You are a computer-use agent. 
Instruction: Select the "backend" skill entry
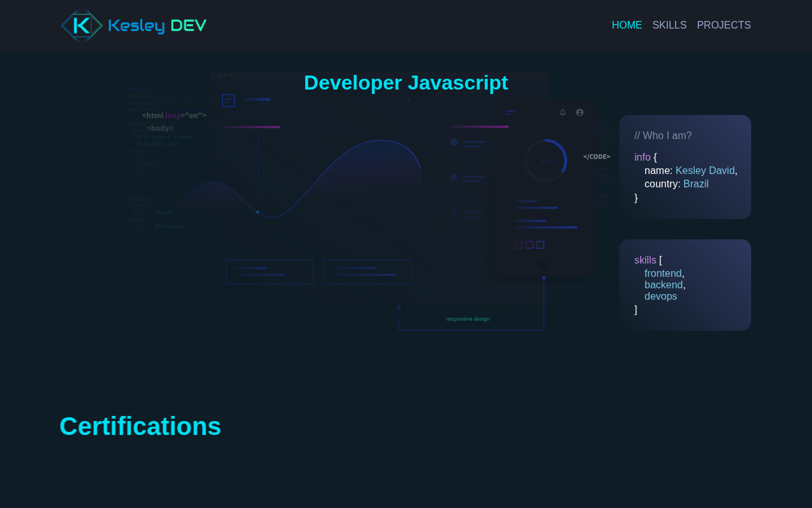(x=664, y=284)
